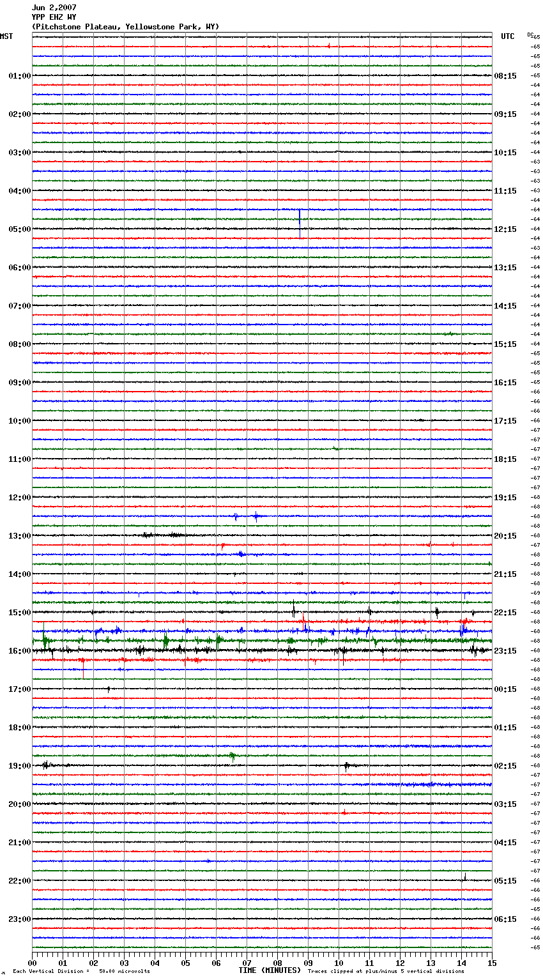
Task: Click the '12:00' MST time label
Action: pos(20,498)
